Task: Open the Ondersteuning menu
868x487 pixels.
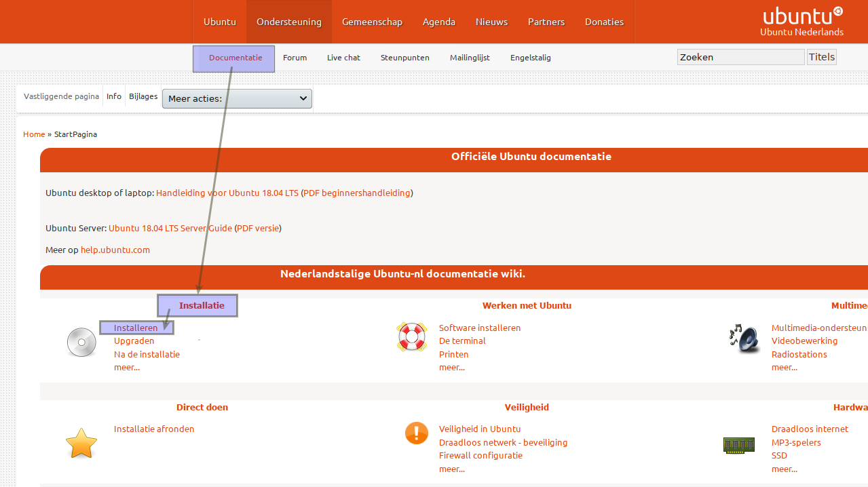Action: (289, 22)
